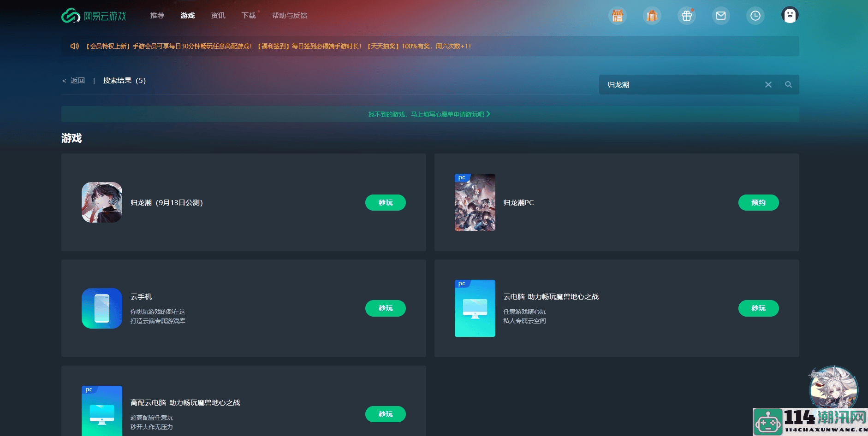Screen dimensions: 868x436
Task: Click the 归龙潮 (9月13日公测) game icon
Action: click(x=102, y=202)
